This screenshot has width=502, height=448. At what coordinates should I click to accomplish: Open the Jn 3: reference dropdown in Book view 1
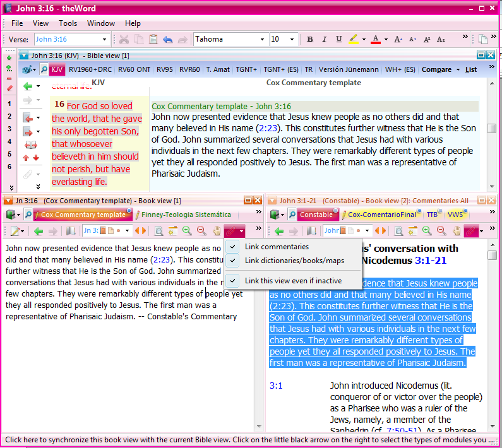tap(127, 231)
